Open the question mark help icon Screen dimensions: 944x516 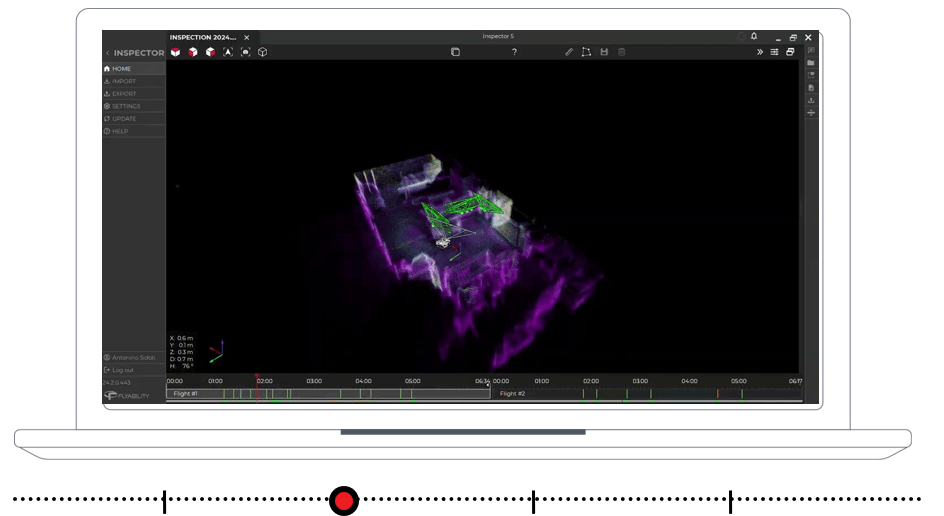click(x=514, y=52)
